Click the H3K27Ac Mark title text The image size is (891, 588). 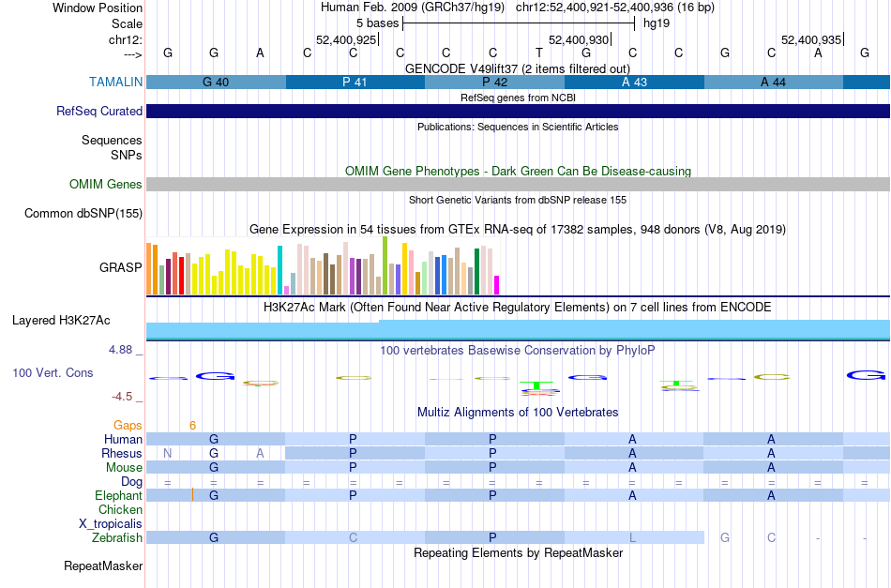click(518, 308)
